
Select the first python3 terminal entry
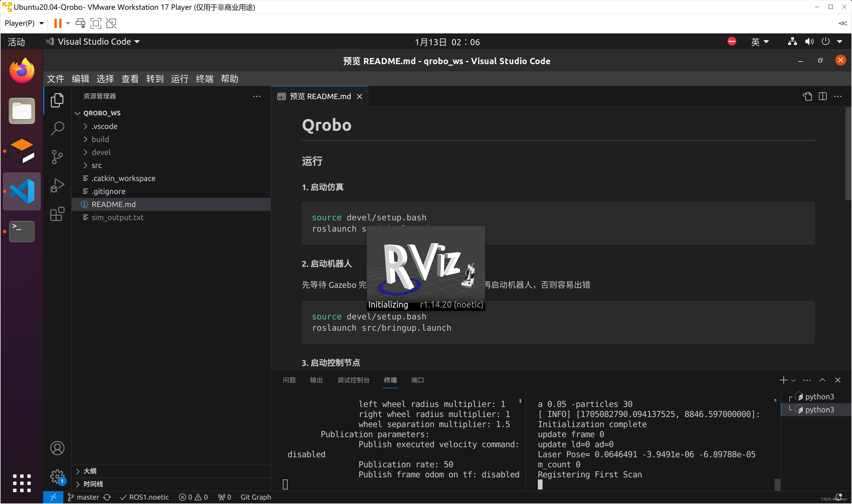point(816,397)
